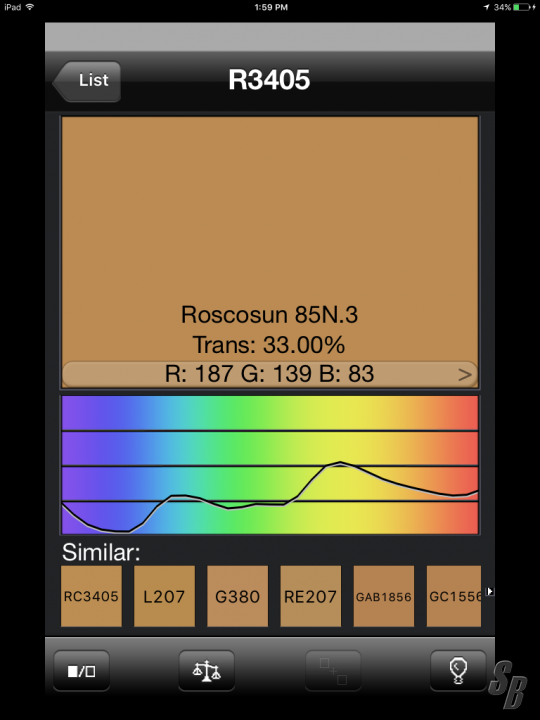Select the RC3405 similar swatch

91,596
